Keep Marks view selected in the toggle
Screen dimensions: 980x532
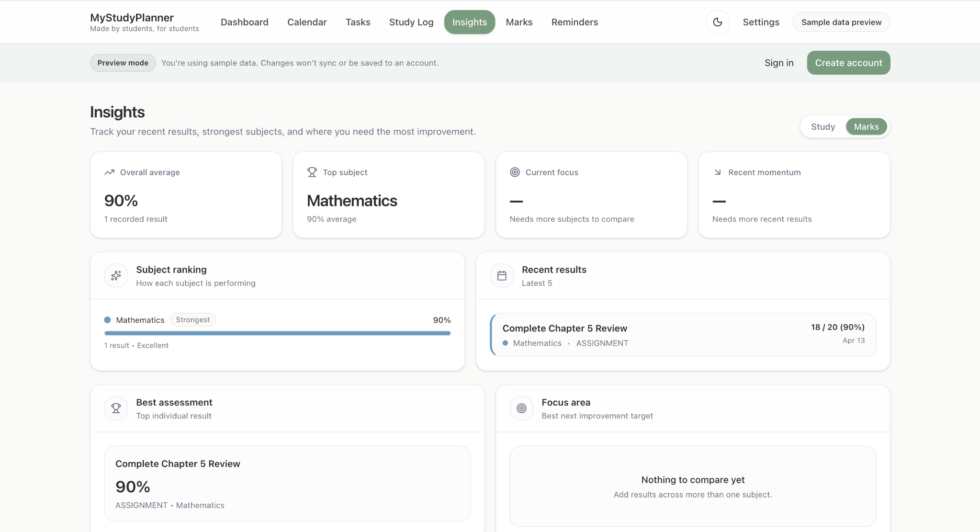coord(866,126)
